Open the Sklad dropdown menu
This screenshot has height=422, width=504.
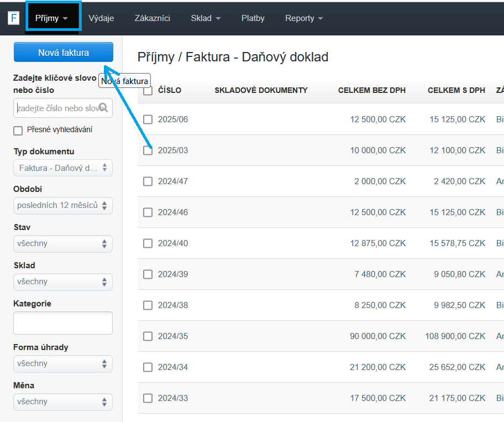click(x=206, y=18)
